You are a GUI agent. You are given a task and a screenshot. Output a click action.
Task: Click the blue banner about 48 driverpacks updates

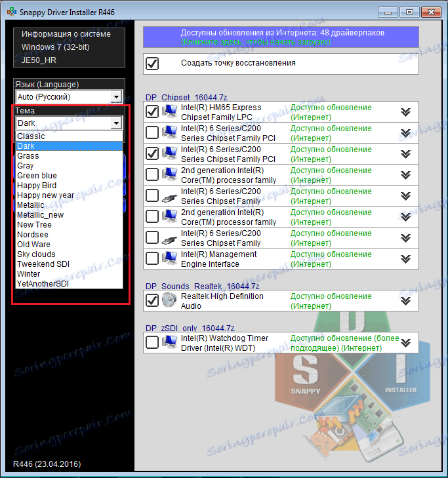[281, 37]
